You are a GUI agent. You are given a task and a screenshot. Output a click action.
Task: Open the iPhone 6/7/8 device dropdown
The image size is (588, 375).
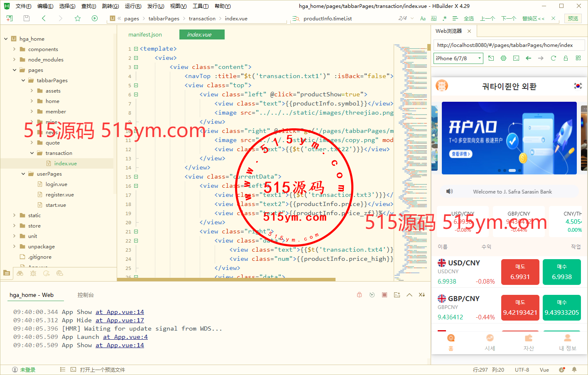[x=458, y=58]
